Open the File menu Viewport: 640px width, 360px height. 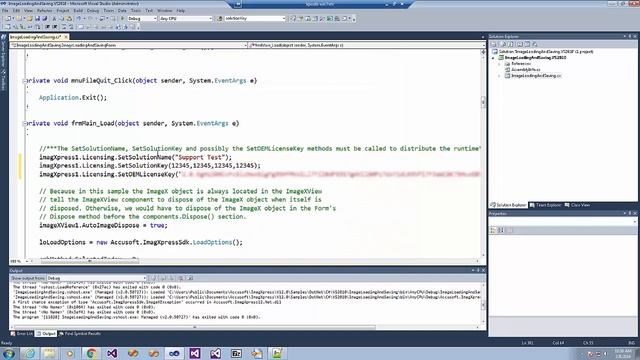tap(5, 11)
